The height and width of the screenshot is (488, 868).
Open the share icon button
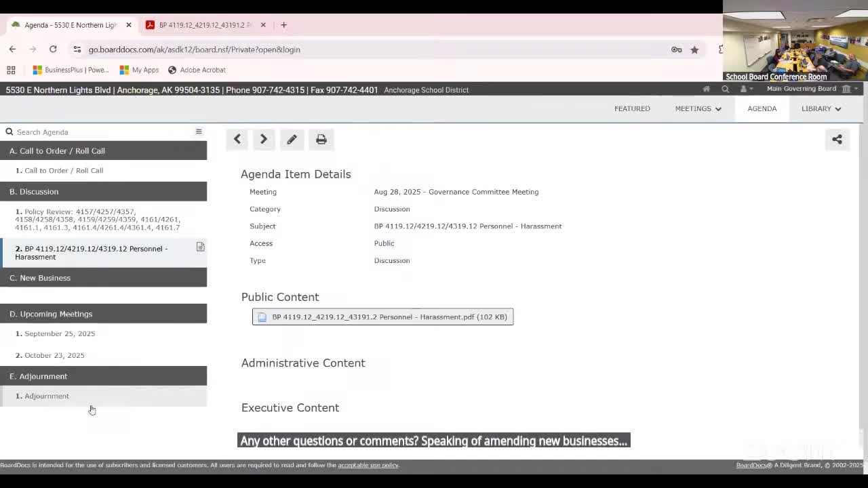point(837,140)
